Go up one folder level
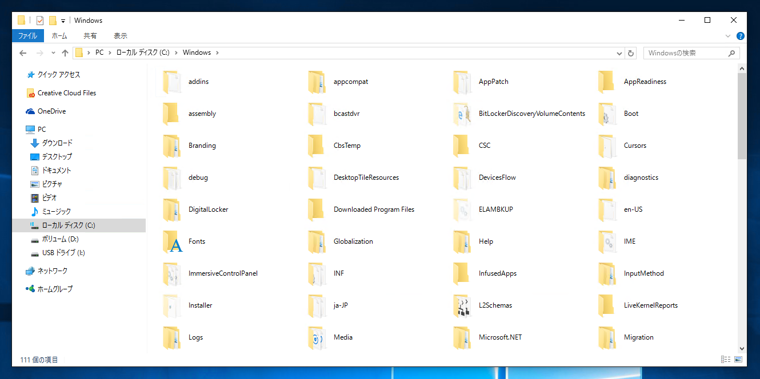 click(65, 53)
